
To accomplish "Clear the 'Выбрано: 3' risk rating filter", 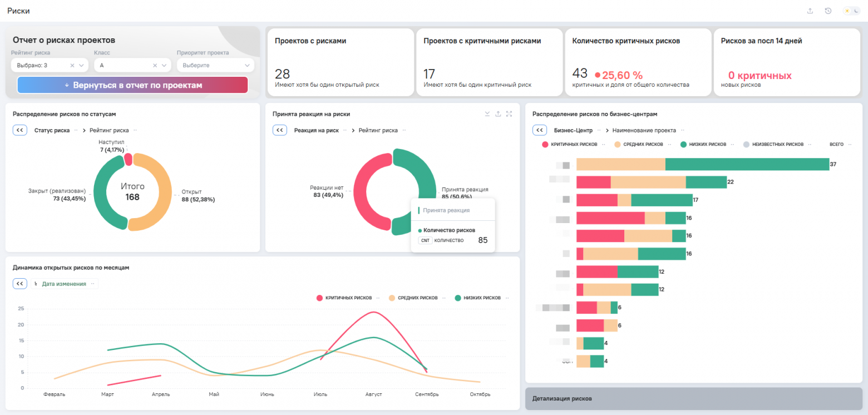I will tap(72, 66).
